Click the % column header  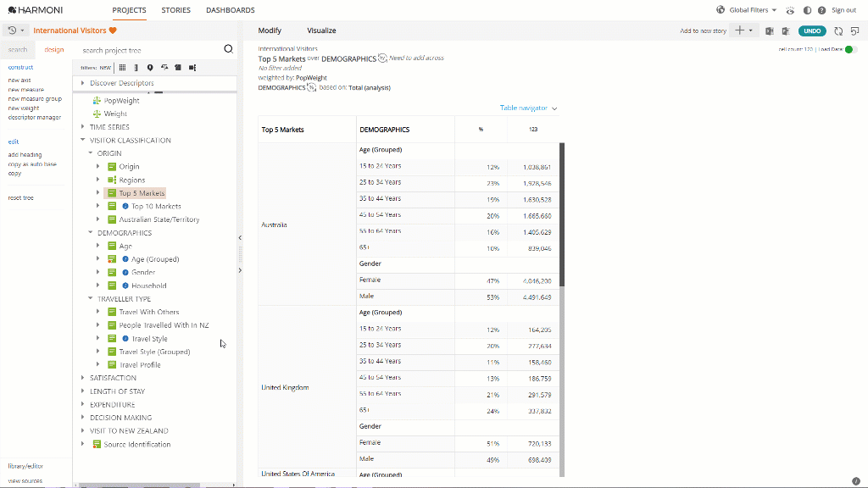tap(481, 130)
